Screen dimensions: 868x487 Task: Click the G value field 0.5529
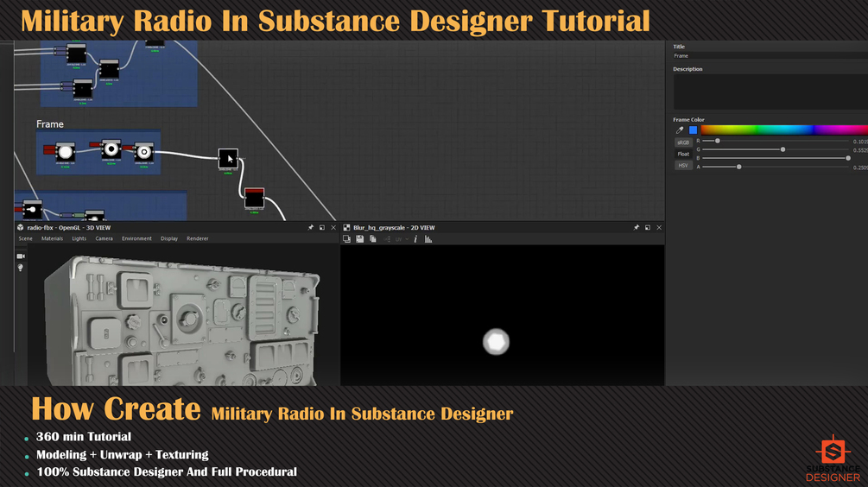(860, 150)
